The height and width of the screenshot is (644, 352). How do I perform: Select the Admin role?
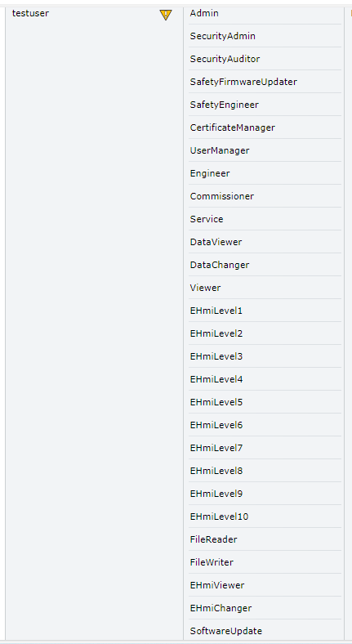click(x=204, y=13)
